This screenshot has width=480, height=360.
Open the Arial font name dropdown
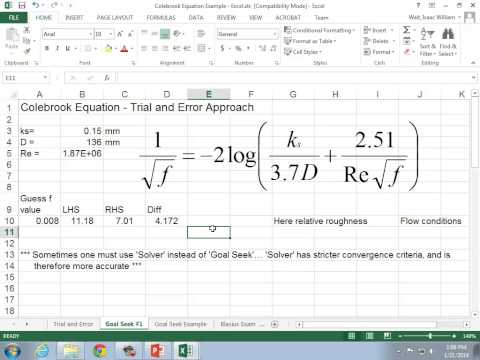coord(90,34)
